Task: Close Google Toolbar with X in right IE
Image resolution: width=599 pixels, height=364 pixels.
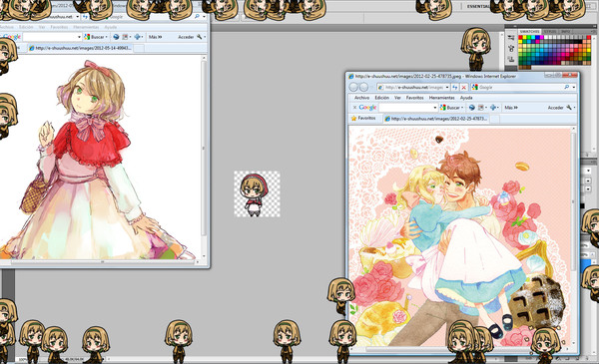Action: (x=354, y=108)
